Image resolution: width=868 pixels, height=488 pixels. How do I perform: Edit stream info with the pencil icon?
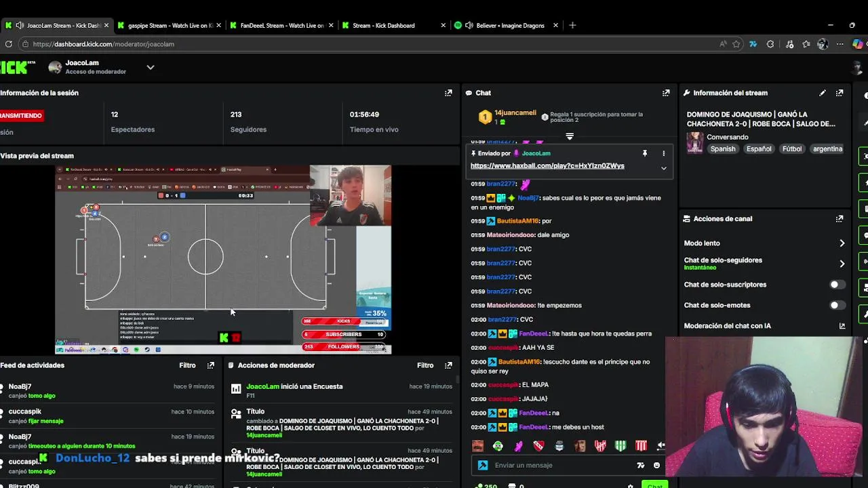point(823,93)
